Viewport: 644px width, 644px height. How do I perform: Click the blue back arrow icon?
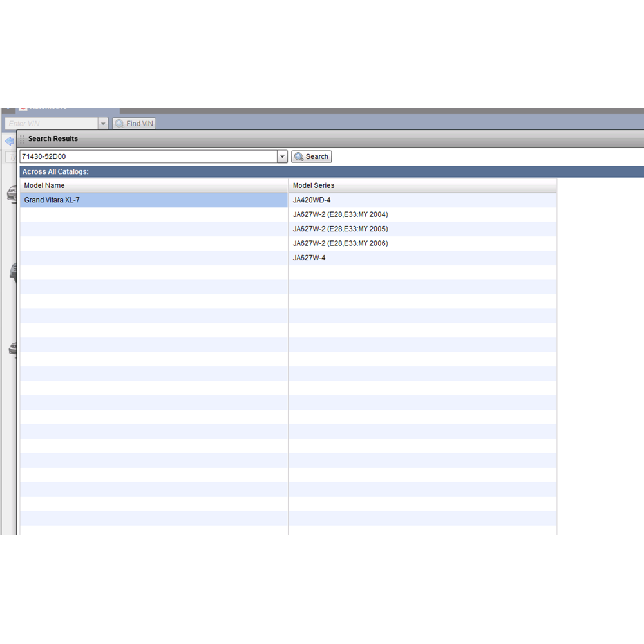click(9, 140)
